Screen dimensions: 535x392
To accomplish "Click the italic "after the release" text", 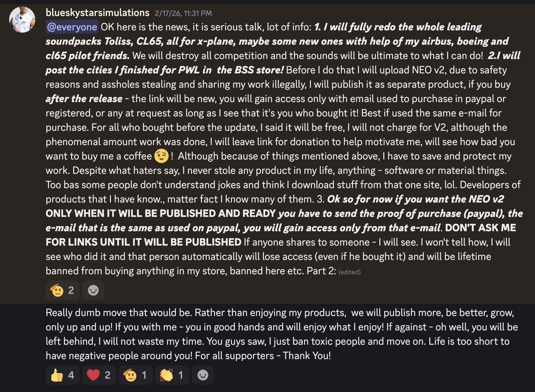I will point(84,99).
